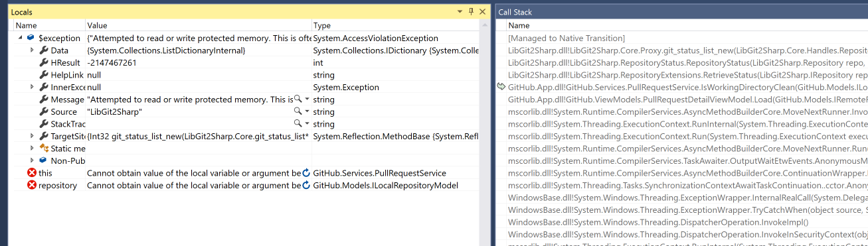
Task: Select the Call Stack panel title
Action: tap(515, 12)
